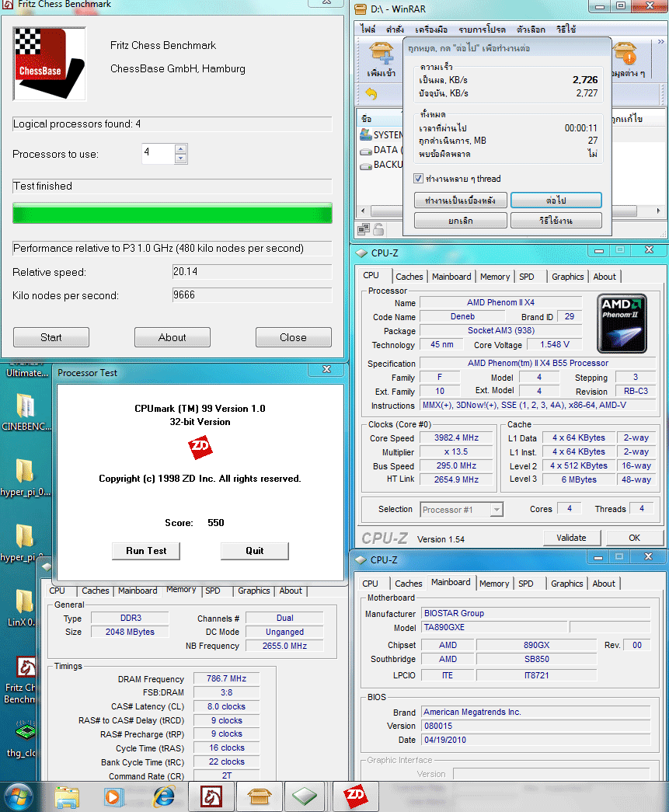This screenshot has height=812, width=669.
Task: Open the Fritz Chess Benchmark desktop shortcut
Action: (21, 680)
